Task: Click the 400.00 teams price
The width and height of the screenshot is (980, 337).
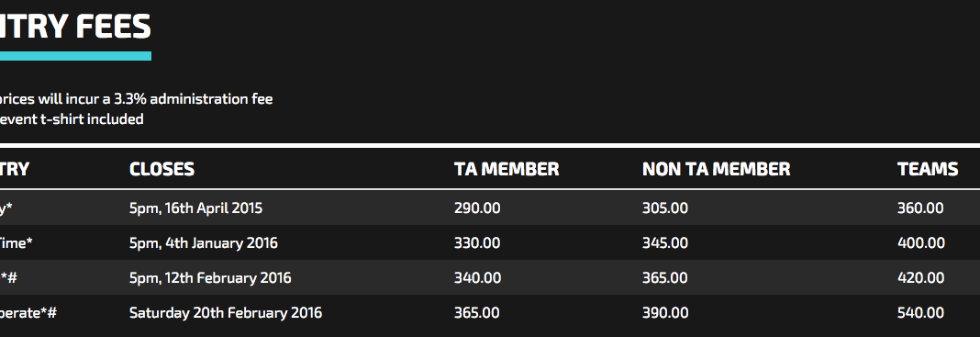Action: click(x=921, y=243)
